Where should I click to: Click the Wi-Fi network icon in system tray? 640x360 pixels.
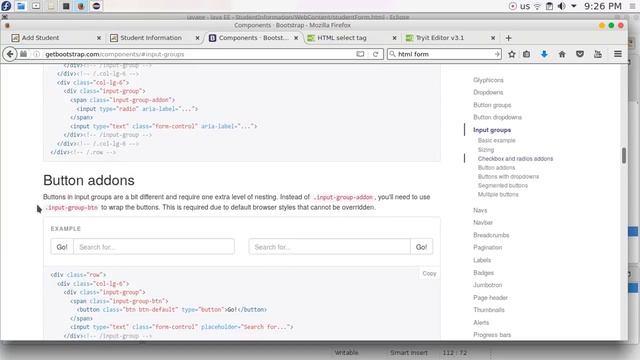pos(537,6)
